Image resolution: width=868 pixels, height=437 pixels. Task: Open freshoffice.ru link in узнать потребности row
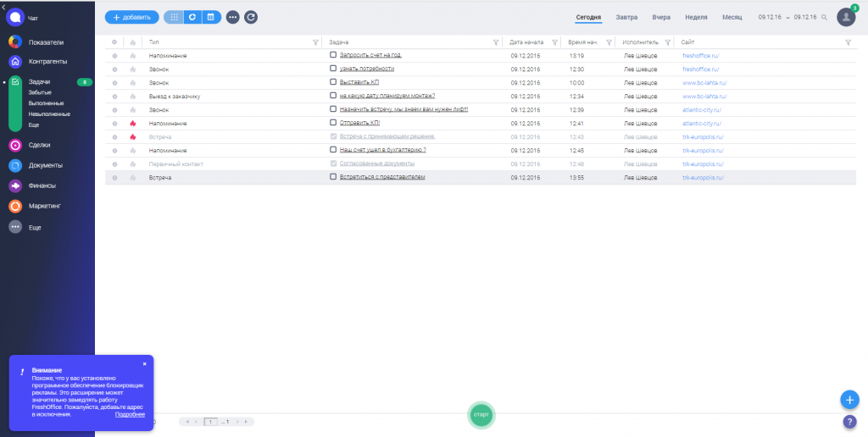pos(700,69)
